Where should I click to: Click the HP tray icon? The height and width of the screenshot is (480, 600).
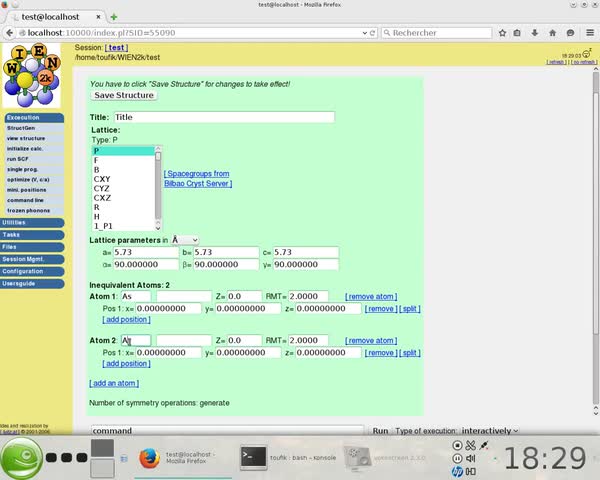point(457,472)
